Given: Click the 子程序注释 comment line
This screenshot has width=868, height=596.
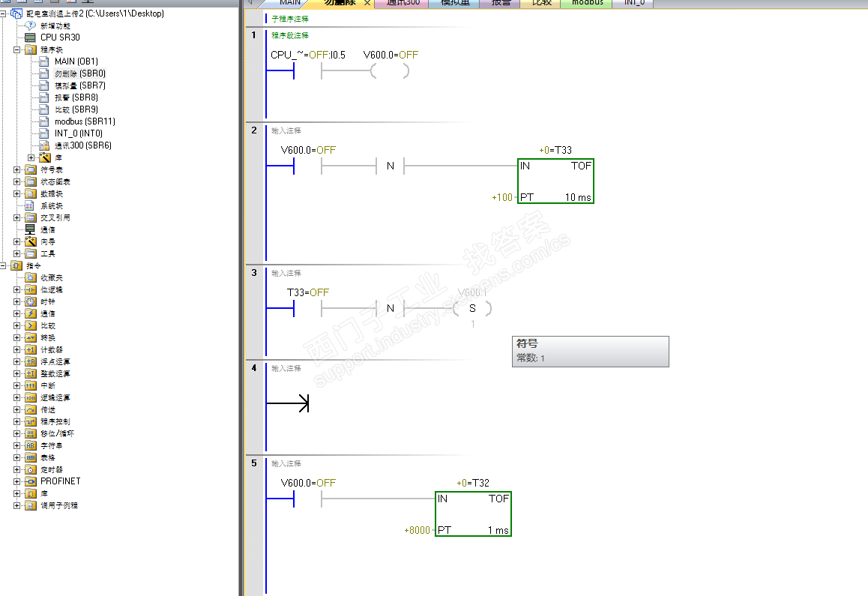Looking at the screenshot, I should click(290, 19).
